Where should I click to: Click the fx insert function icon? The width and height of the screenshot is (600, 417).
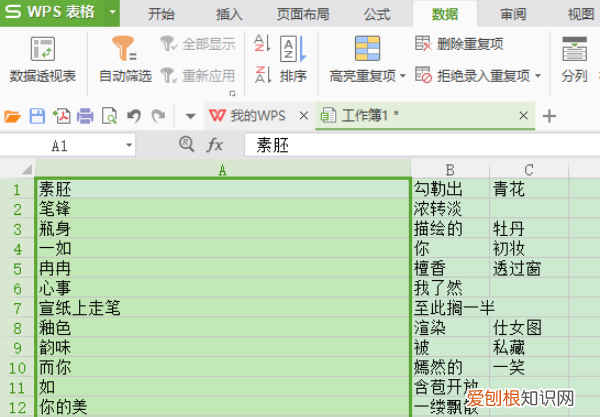(215, 145)
